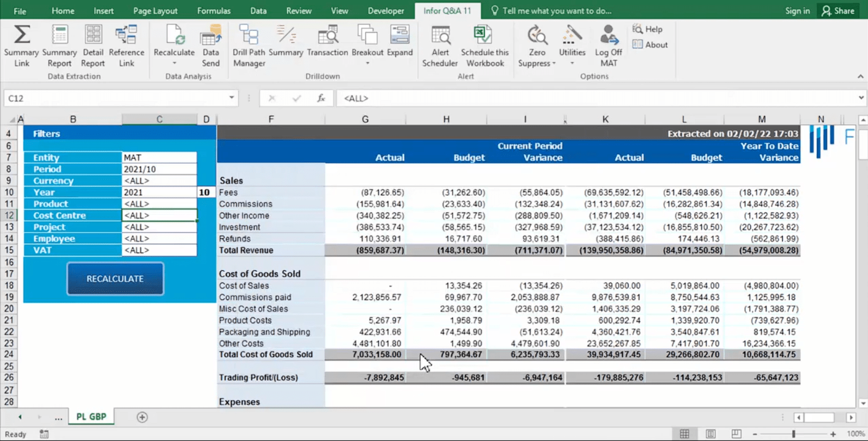Expand the Name Box dropdown arrow
Screen dimensions: 868x441
click(x=232, y=98)
